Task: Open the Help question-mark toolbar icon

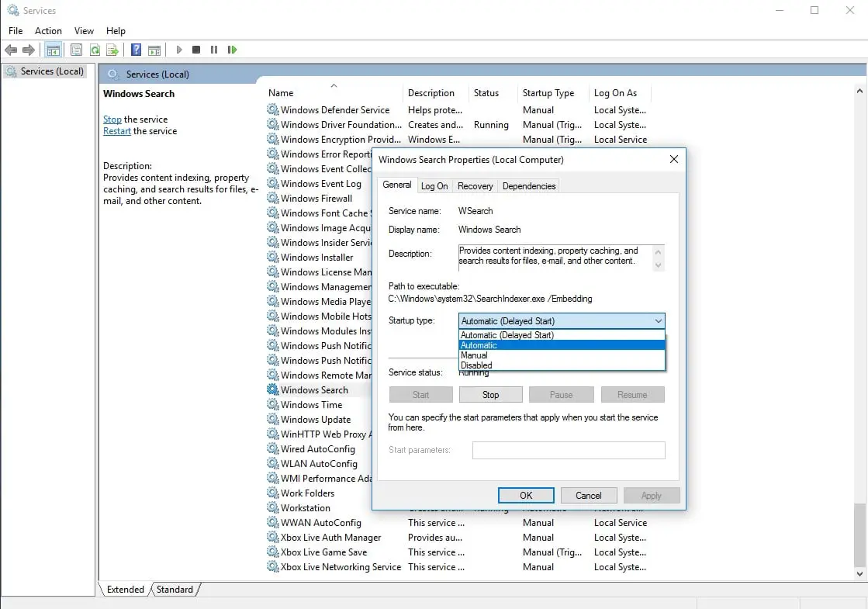Action: 137,50
